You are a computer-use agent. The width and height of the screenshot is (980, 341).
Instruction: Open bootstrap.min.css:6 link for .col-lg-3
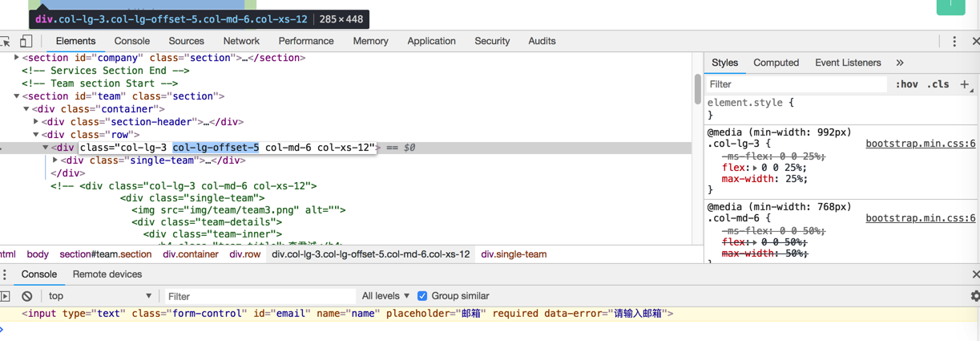click(x=921, y=144)
